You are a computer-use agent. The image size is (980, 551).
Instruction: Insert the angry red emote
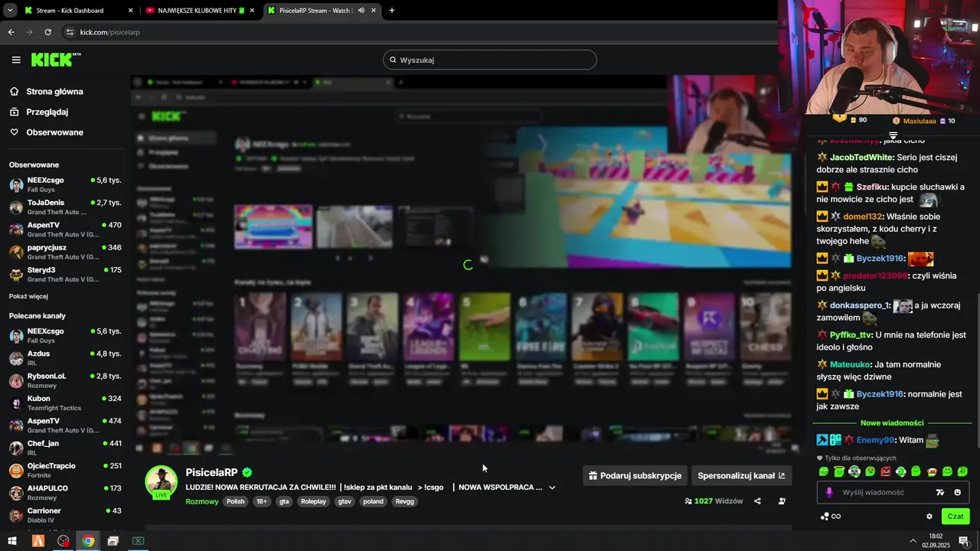click(x=886, y=471)
